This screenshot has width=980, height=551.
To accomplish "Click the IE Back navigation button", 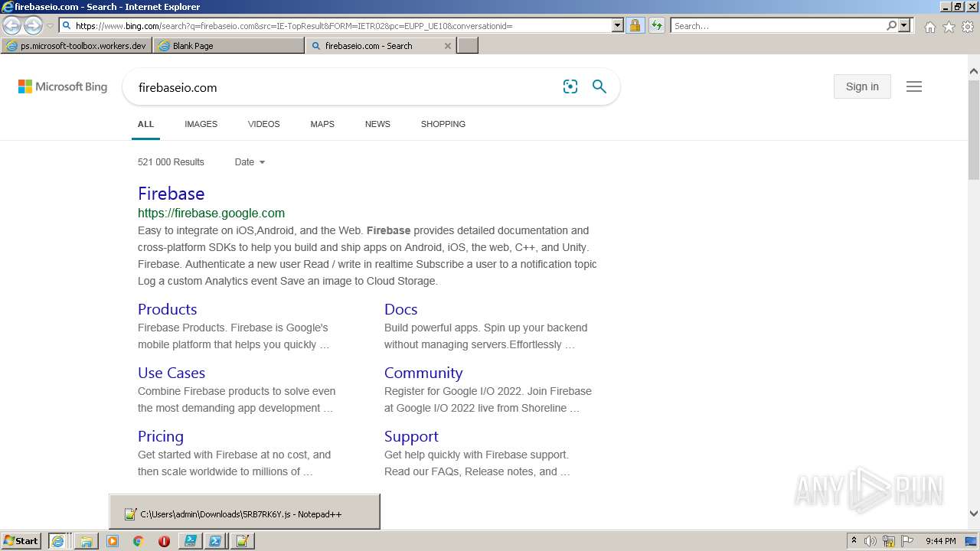I will click(11, 26).
